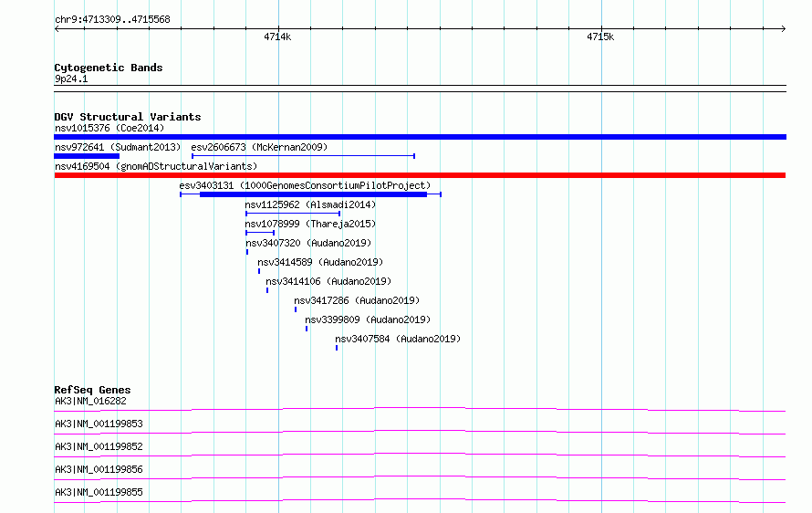Open variant nsv3414589 (Audano2019) label
The image size is (812, 513).
tap(320, 262)
